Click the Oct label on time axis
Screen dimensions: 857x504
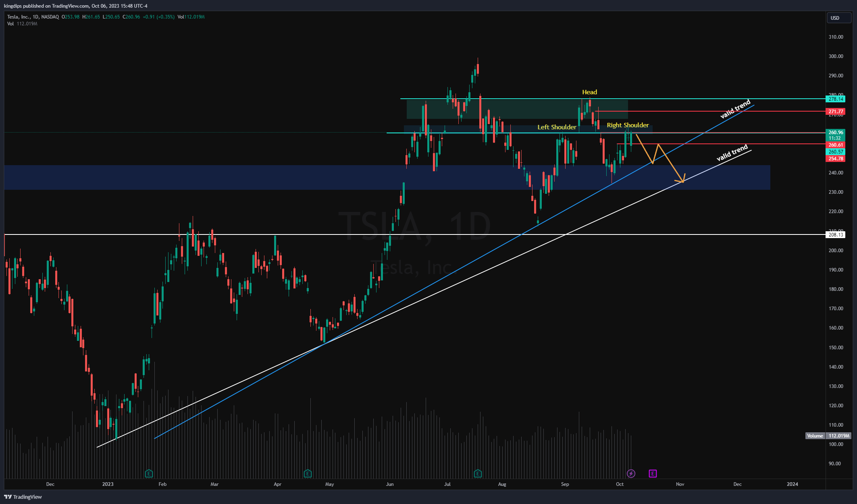coord(620,484)
